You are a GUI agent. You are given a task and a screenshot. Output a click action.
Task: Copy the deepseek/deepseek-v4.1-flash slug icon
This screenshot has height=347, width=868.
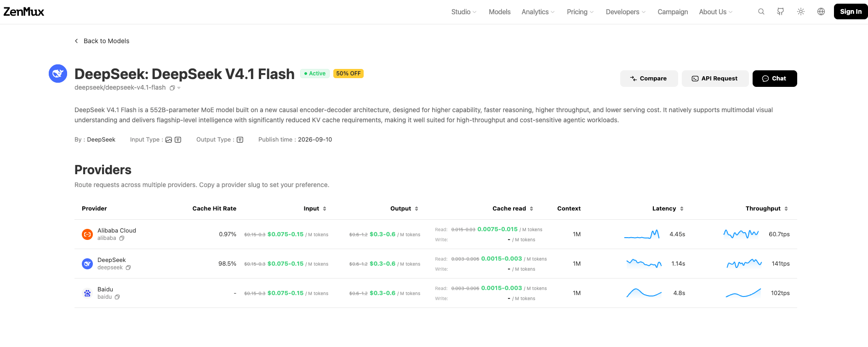tap(172, 88)
